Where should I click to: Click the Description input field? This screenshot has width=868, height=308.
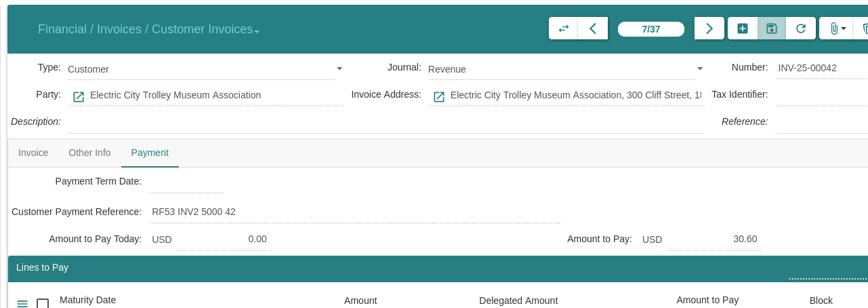tap(386, 122)
